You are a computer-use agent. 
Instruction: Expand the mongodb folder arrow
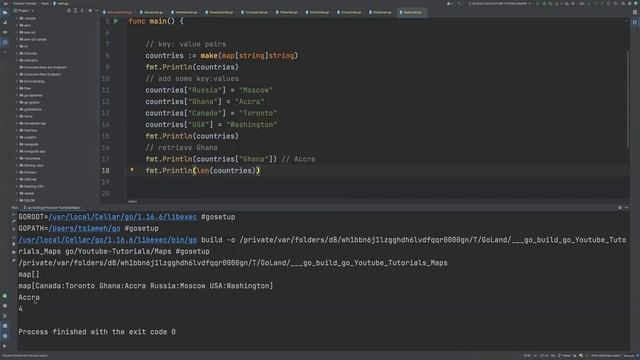tap(17, 144)
